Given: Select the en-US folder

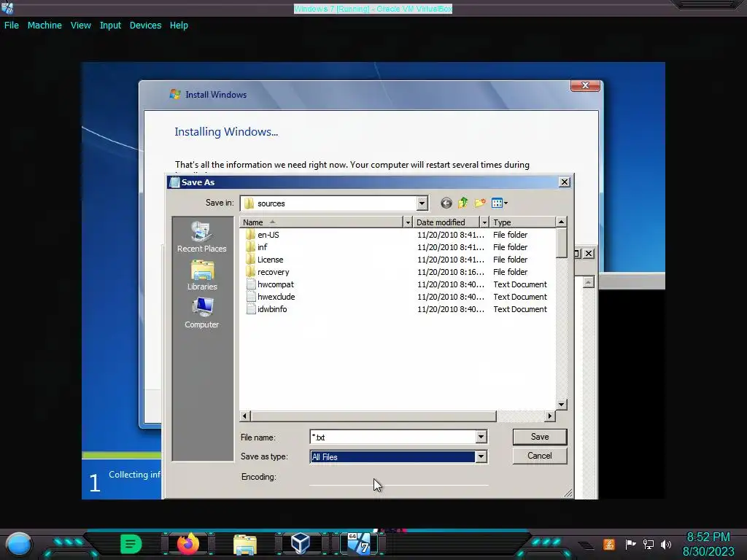Looking at the screenshot, I should pos(268,235).
